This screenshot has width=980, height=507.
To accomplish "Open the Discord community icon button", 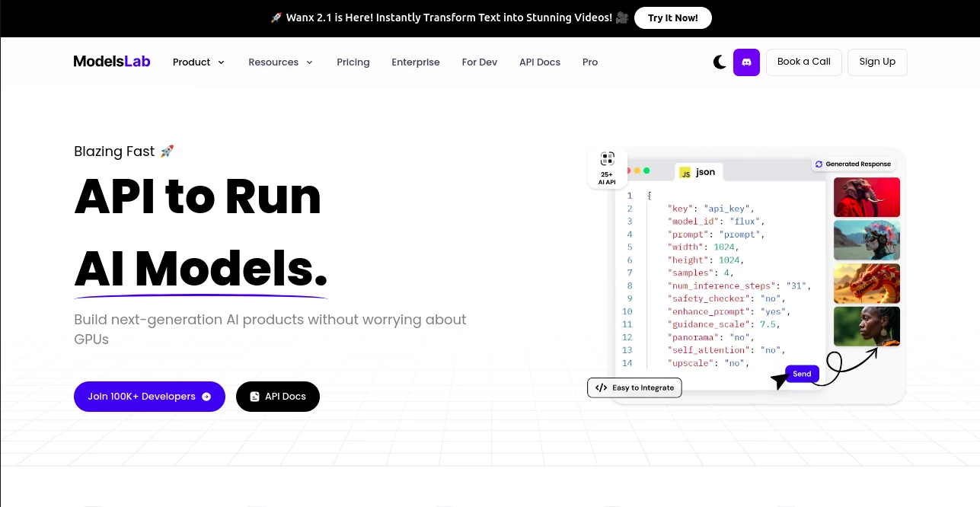I will pos(746,62).
